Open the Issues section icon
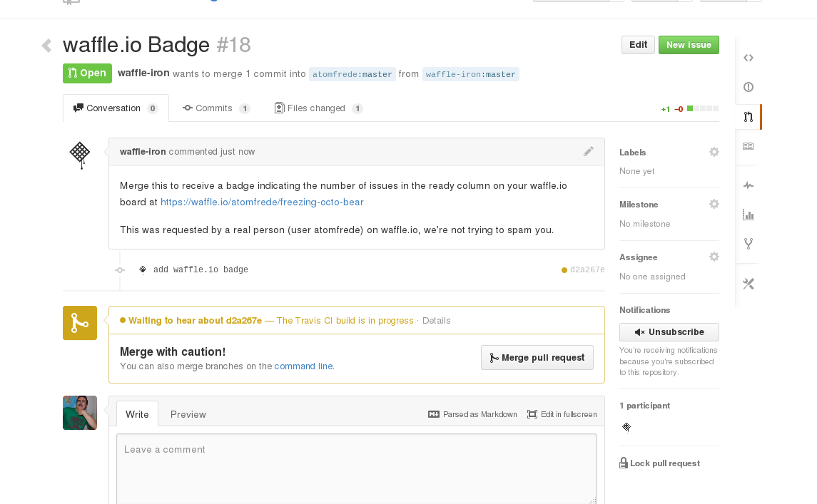This screenshot has height=504, width=817. (749, 87)
